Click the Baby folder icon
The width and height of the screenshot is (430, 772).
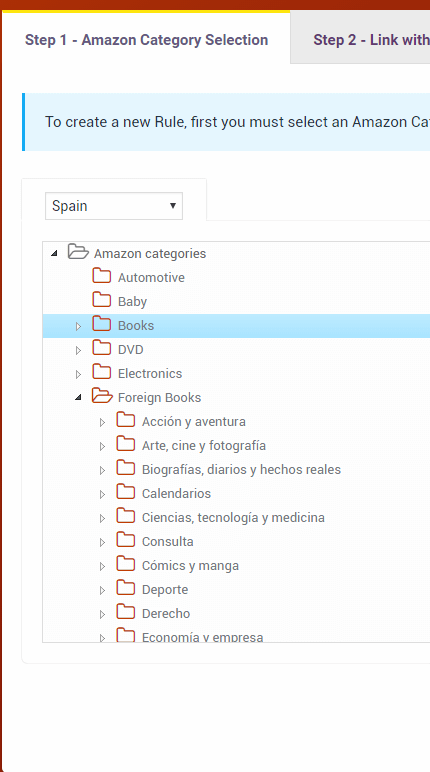pyautogui.click(x=101, y=300)
